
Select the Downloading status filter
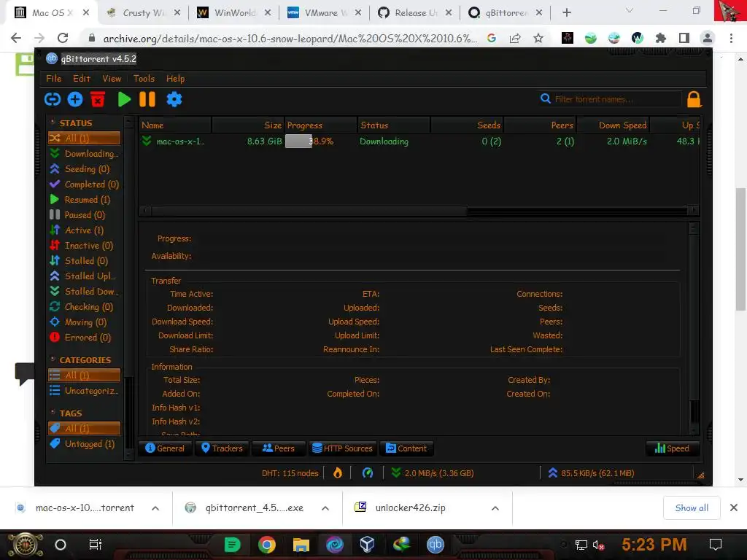coord(85,153)
